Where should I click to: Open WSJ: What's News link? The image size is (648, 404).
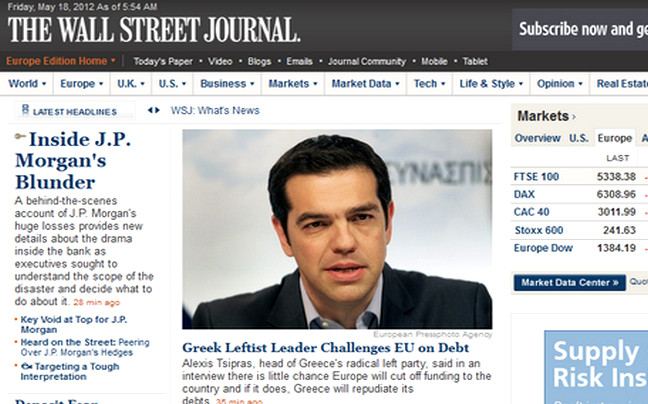click(215, 110)
